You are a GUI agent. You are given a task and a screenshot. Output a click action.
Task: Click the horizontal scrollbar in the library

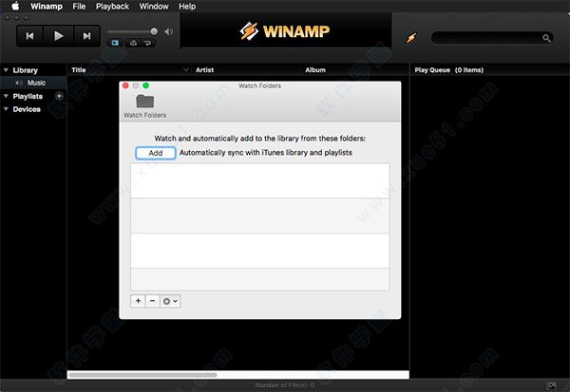point(142,375)
